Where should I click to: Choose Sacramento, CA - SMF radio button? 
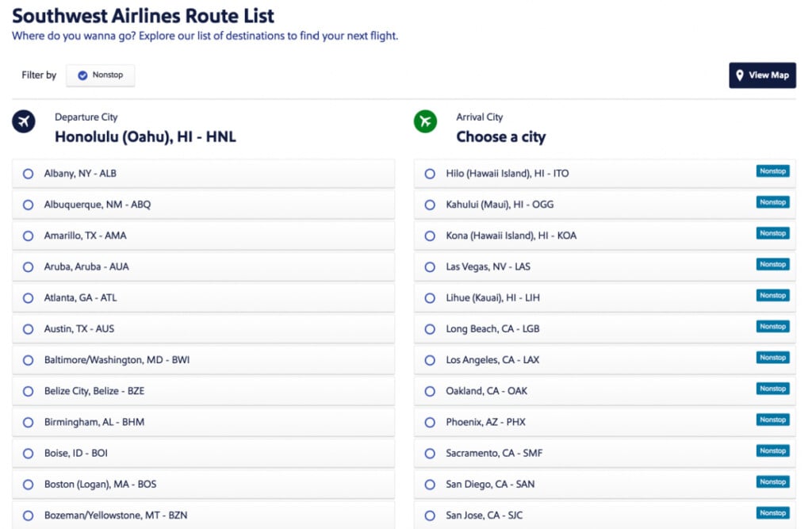tap(430, 454)
